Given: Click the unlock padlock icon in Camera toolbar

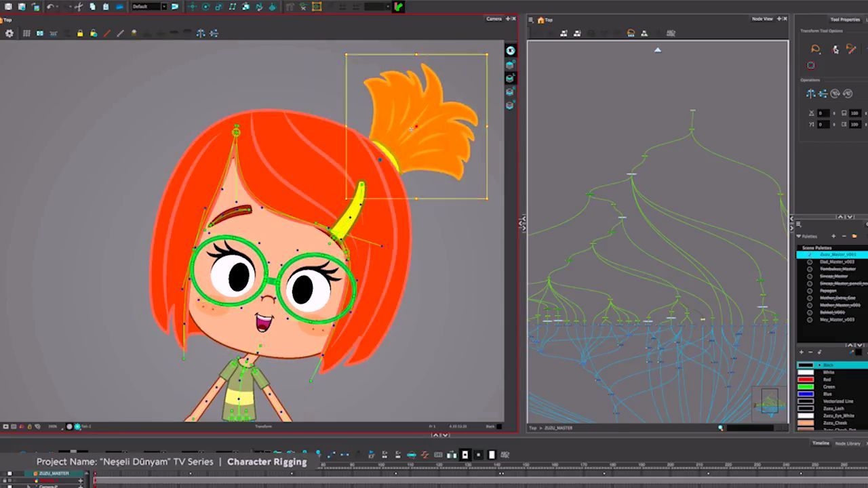Looking at the screenshot, I should point(94,33).
